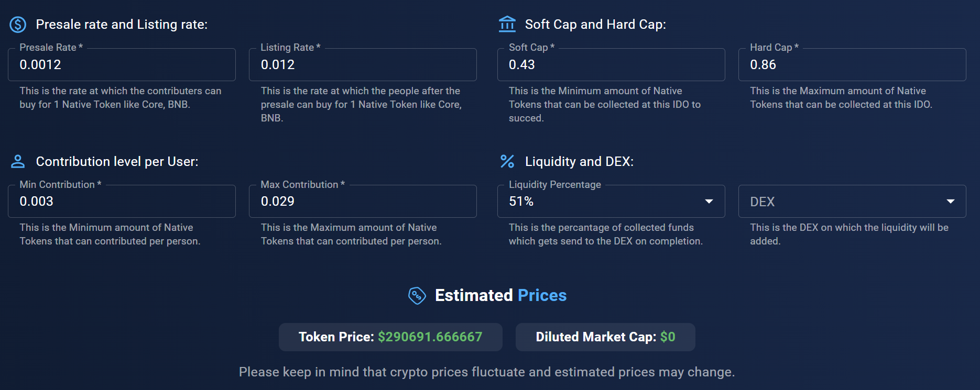Image resolution: width=980 pixels, height=390 pixels.
Task: Select the Max Contribution input showing 0.029
Action: click(363, 201)
